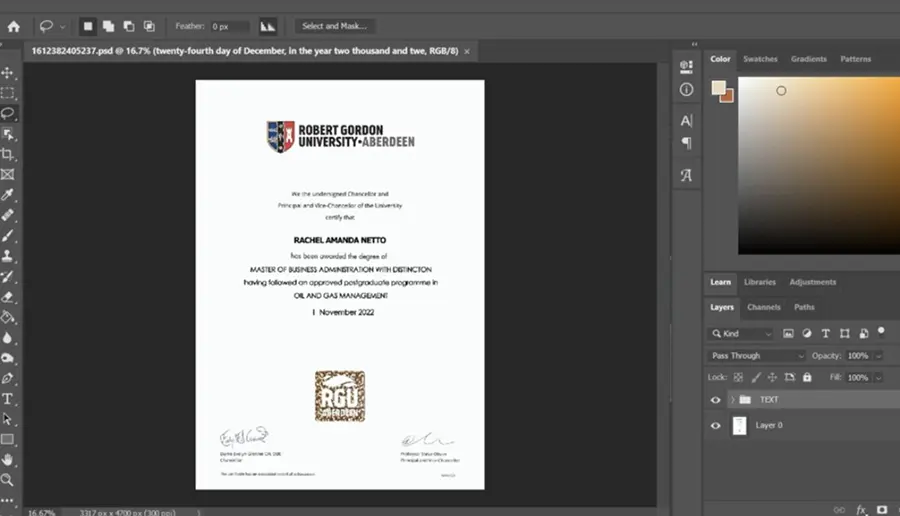Select the Crop tool
Image resolution: width=900 pixels, height=516 pixels.
(7, 154)
